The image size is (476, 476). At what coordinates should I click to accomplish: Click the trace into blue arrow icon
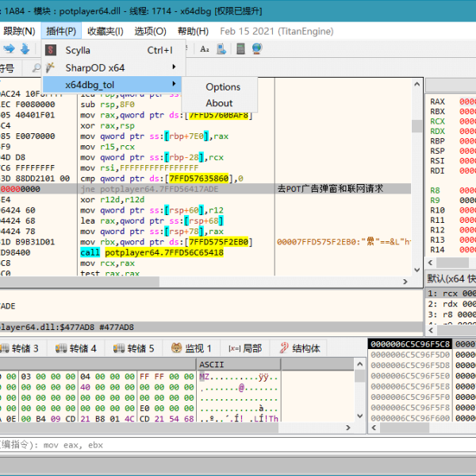pyautogui.click(x=9, y=48)
